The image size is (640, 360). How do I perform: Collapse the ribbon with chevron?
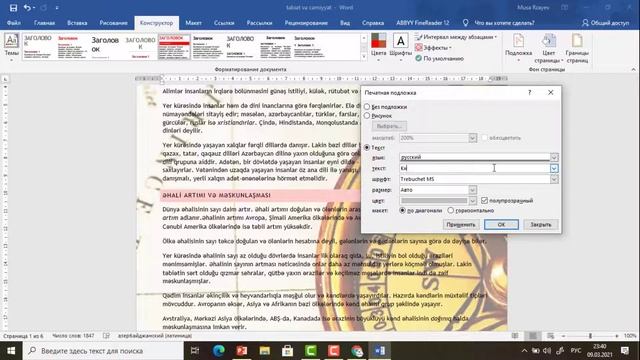coord(633,70)
